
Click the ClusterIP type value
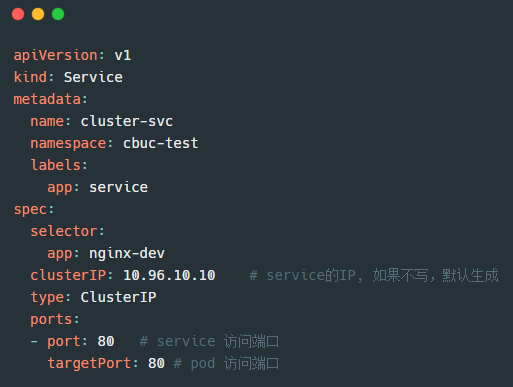click(x=118, y=297)
